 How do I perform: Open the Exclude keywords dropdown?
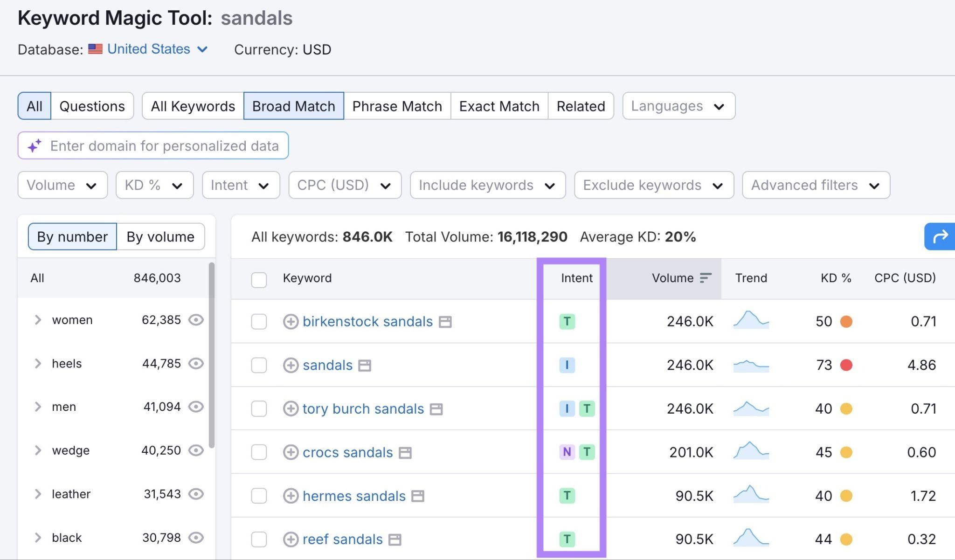[654, 185]
